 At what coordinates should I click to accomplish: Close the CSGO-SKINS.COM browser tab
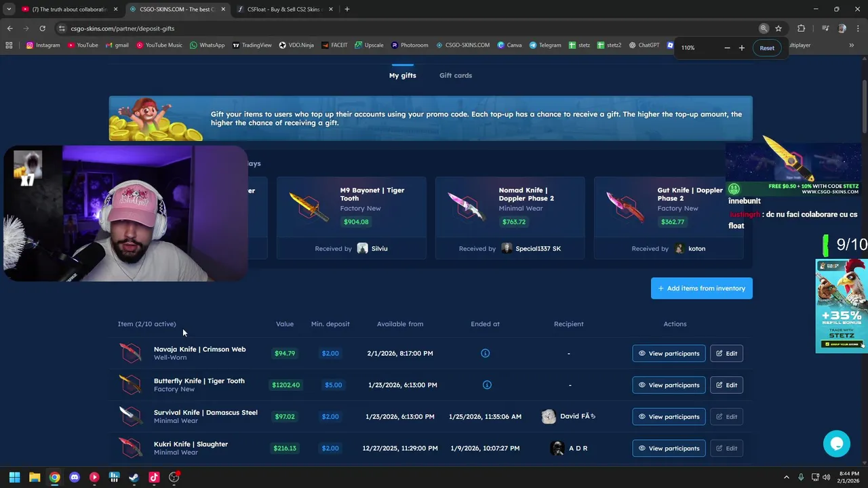click(223, 9)
